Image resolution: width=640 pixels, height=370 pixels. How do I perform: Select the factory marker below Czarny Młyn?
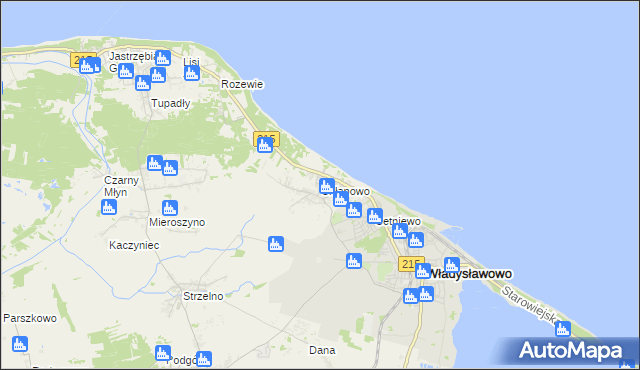point(109,207)
